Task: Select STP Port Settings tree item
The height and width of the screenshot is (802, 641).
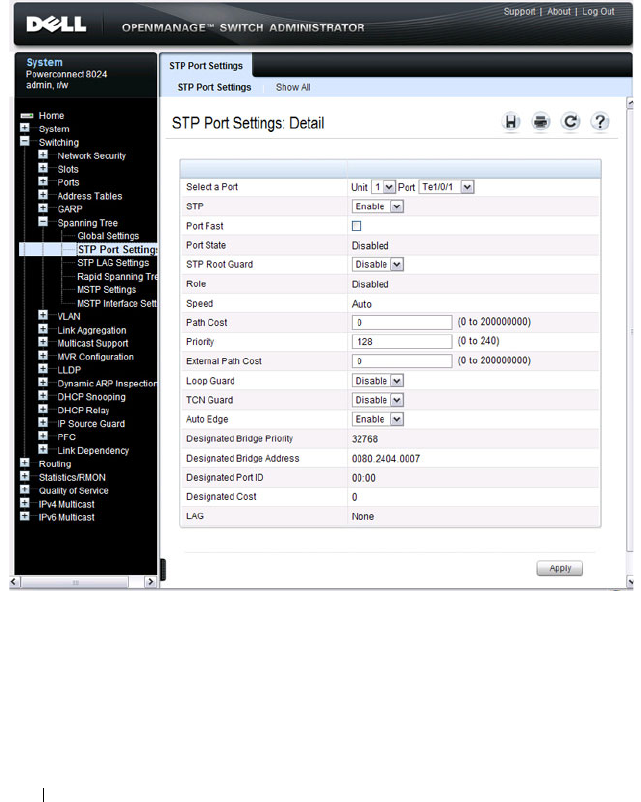Action: [117, 249]
